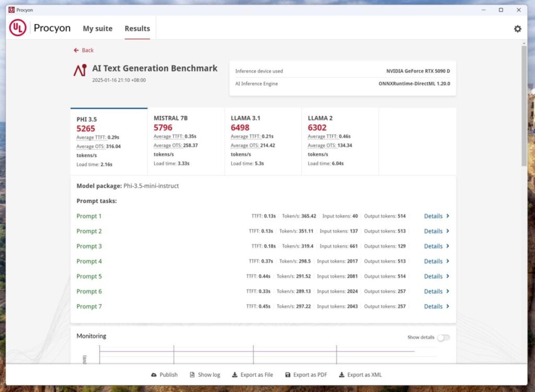The image size is (535, 392).
Task: Click Token/s 365.42 value for Prompt 1
Action: (308, 216)
